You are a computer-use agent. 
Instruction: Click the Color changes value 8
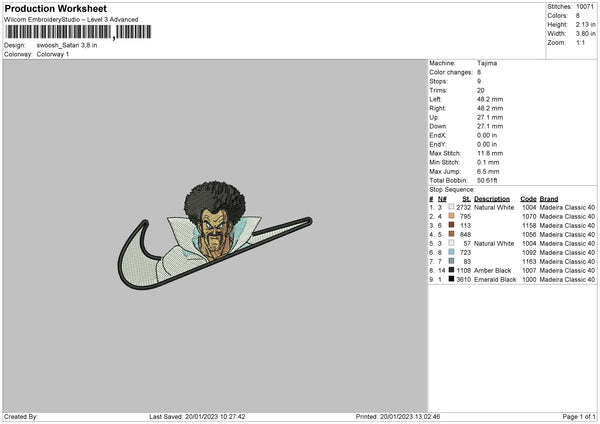pos(479,72)
